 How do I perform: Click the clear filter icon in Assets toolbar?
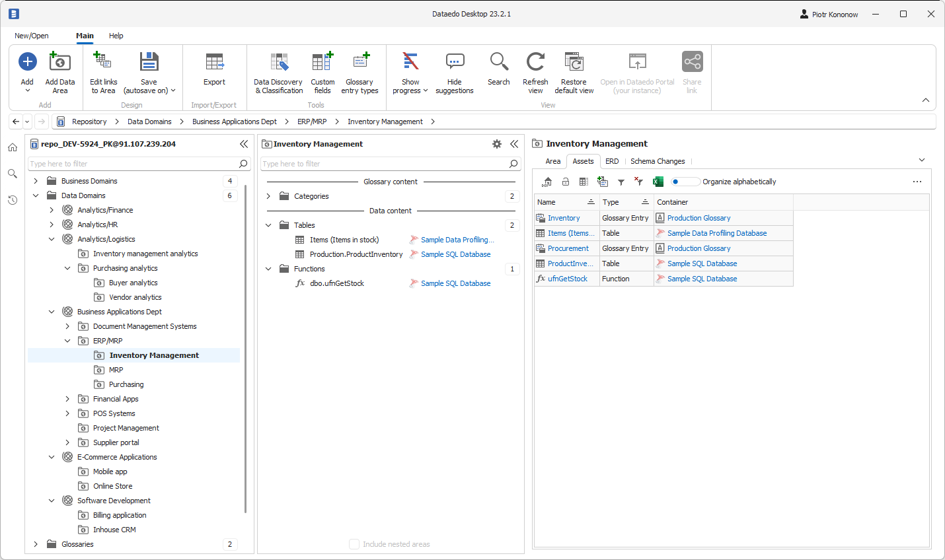[x=639, y=182]
